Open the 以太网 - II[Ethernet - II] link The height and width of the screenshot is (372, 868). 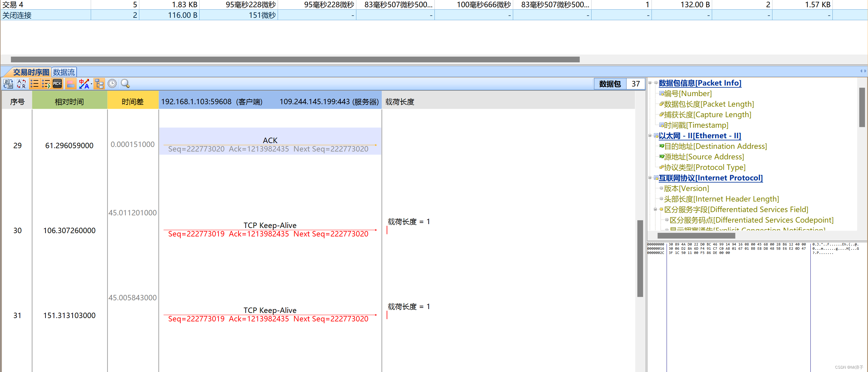pos(699,136)
